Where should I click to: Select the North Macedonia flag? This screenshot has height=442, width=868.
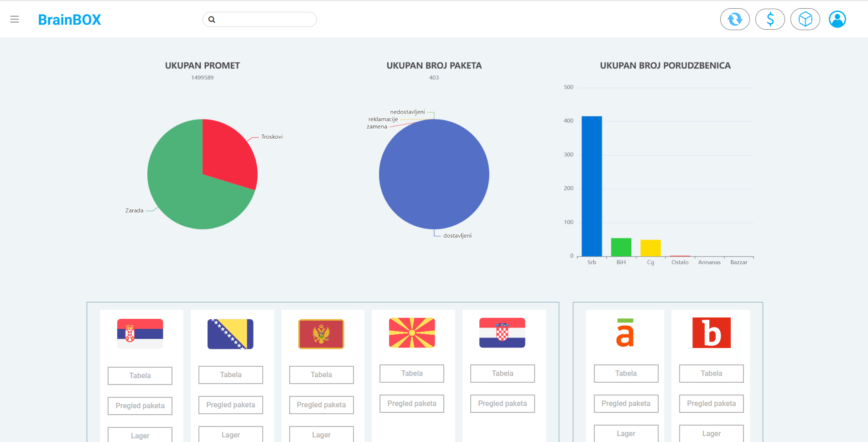[x=412, y=333]
